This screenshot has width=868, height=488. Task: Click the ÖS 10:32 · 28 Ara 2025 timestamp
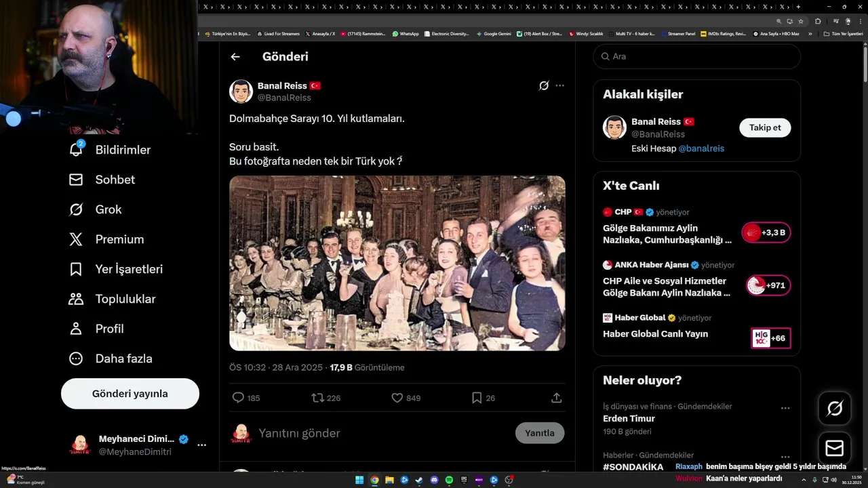276,367
